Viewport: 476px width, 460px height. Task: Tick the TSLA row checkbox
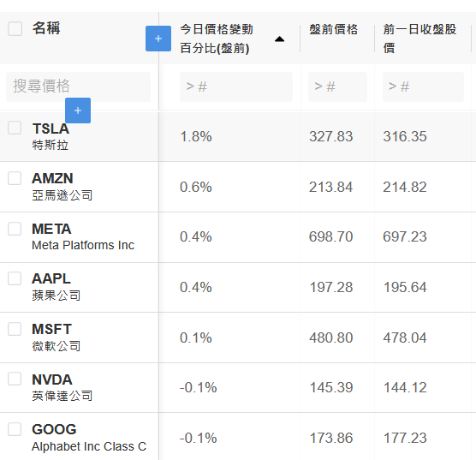point(15,128)
